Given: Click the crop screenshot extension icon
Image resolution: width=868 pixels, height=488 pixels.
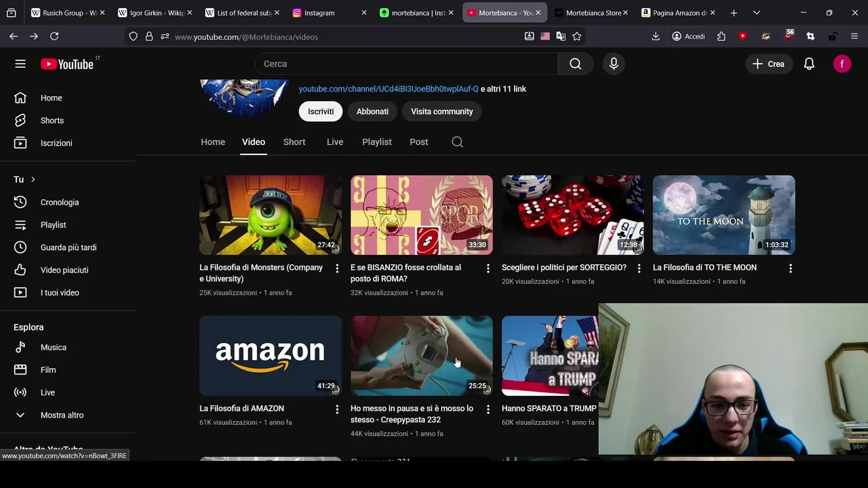Looking at the screenshot, I should (x=810, y=37).
